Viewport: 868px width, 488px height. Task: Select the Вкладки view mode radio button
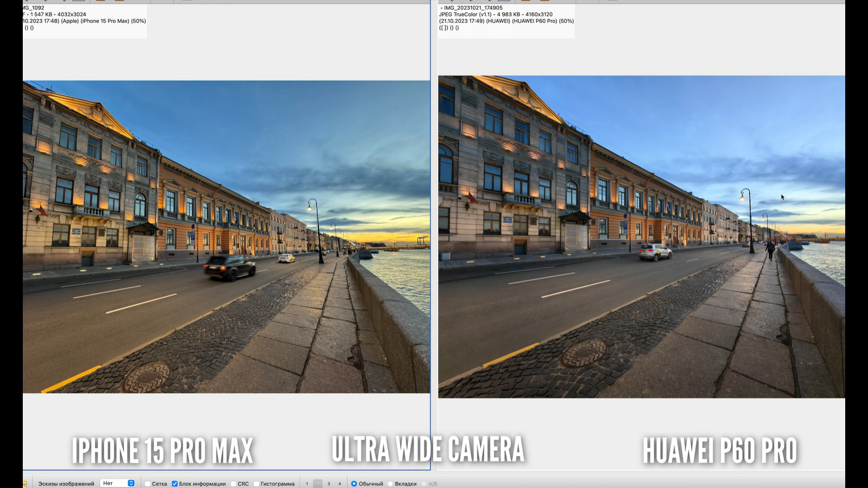pos(390,484)
